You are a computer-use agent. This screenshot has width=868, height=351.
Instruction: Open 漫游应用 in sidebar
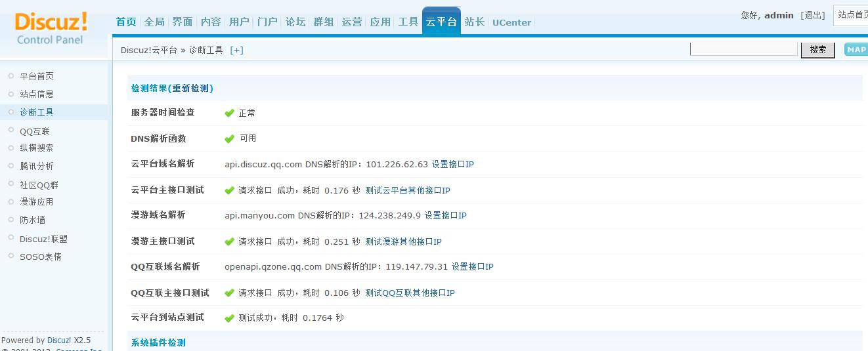(37, 201)
